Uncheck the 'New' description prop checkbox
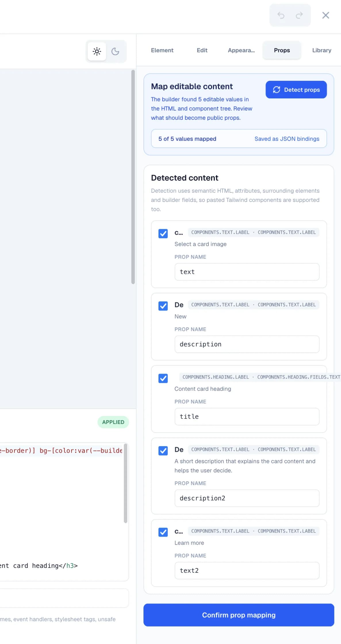The width and height of the screenshot is (341, 644). point(163,306)
